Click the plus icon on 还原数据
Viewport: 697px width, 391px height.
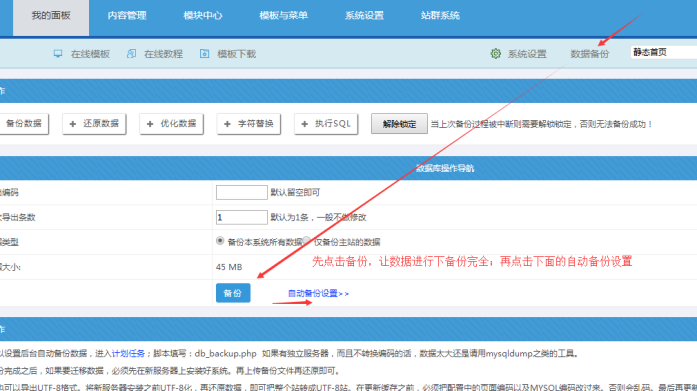(73, 124)
